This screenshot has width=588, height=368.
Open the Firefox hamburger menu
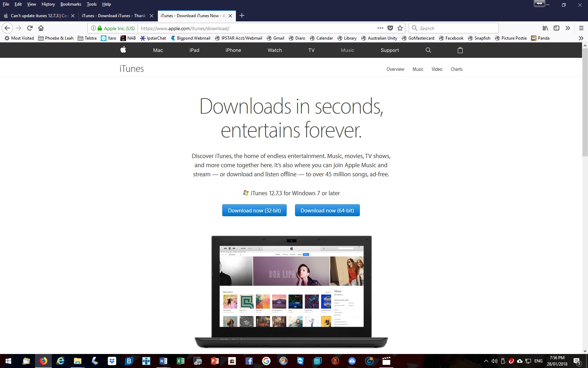(x=581, y=28)
